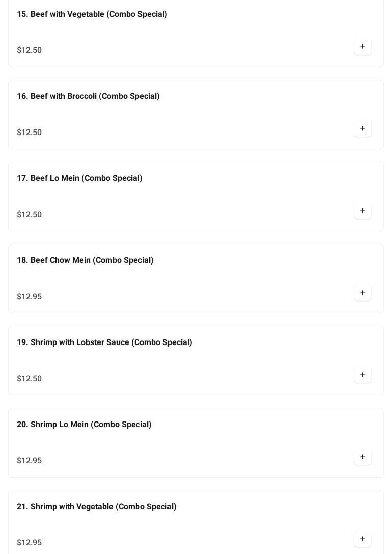The width and height of the screenshot is (392, 554).
Task: Click $12.50 price of Beef with Vegetable
Action: pos(30,50)
